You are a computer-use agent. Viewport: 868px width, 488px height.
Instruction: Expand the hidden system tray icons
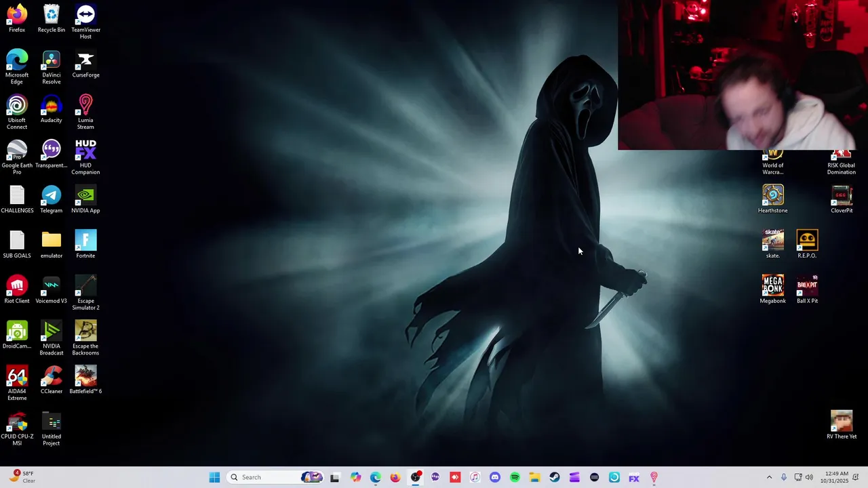coord(769,477)
